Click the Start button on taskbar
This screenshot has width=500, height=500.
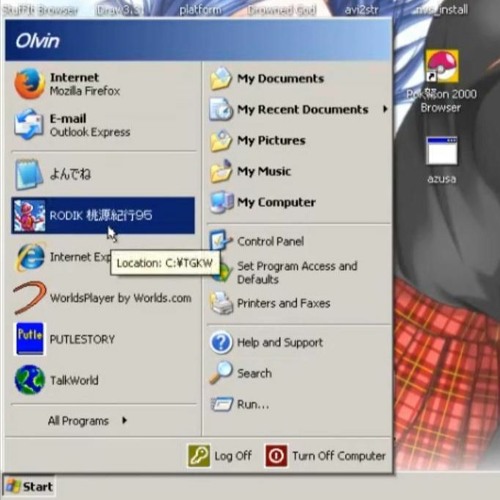[x=29, y=486]
